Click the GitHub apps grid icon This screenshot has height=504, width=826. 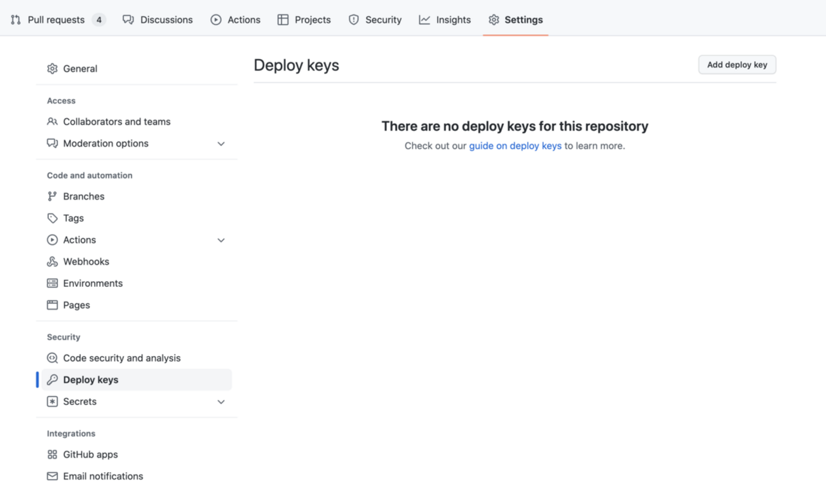pyautogui.click(x=52, y=454)
